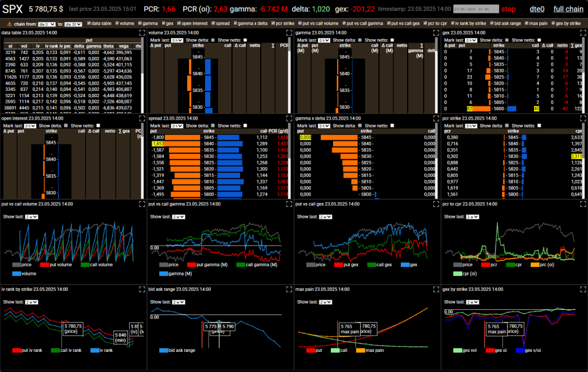The image size is (588, 372).
Task: Open the full chain view
Action: (x=568, y=9)
